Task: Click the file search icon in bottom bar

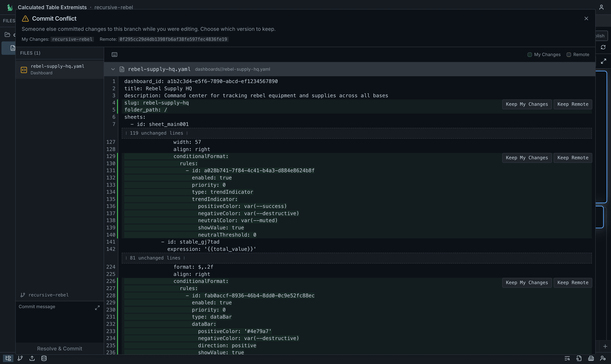Action: pyautogui.click(x=579, y=358)
